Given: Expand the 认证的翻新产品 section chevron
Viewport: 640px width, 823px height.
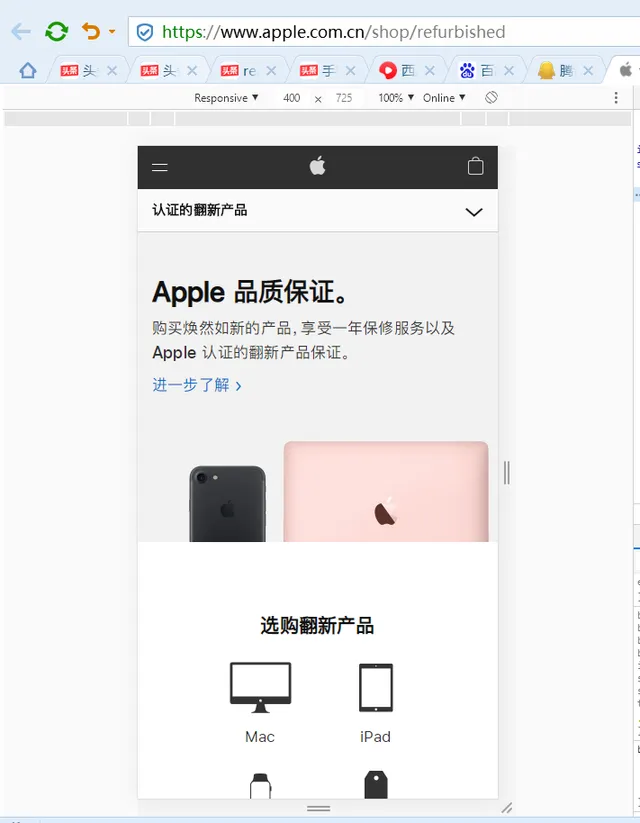Looking at the screenshot, I should [x=474, y=212].
